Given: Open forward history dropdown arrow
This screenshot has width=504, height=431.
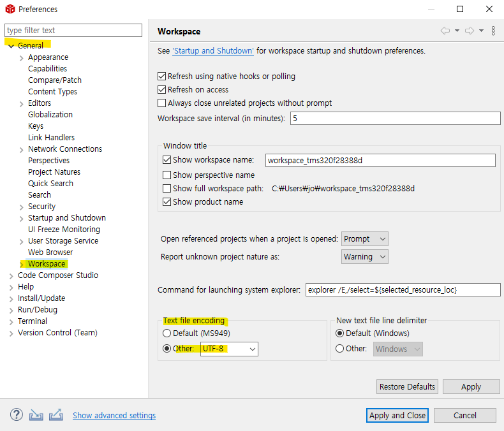Looking at the screenshot, I should (x=481, y=31).
